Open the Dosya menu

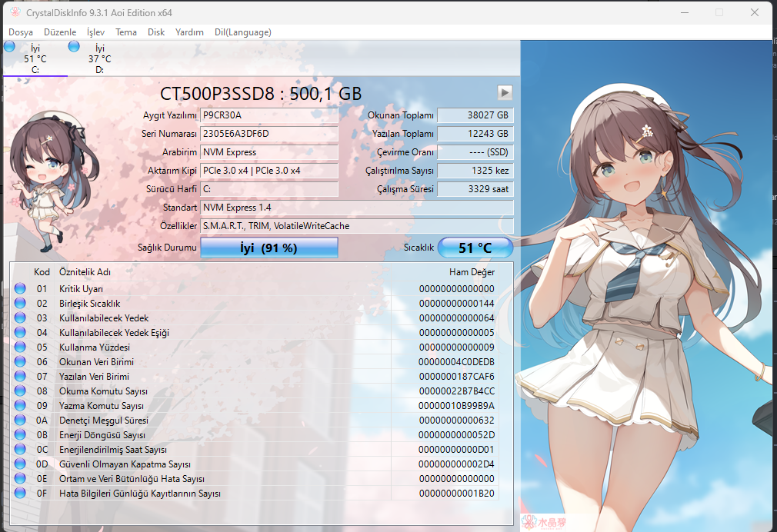21,32
